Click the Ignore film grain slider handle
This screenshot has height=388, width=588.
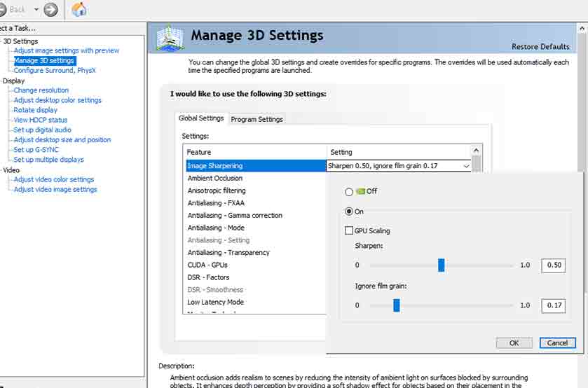pyautogui.click(x=397, y=305)
